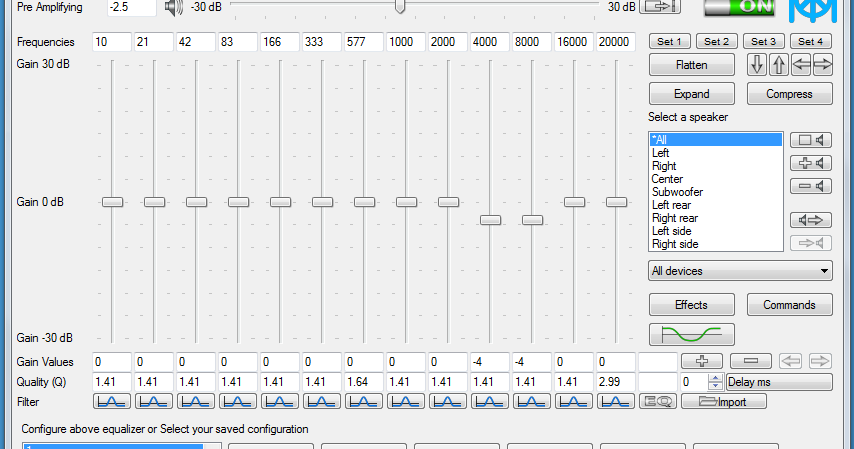Image resolution: width=854 pixels, height=449 pixels.
Task: Click the square speaker button beside the speaker list
Action: [811, 140]
